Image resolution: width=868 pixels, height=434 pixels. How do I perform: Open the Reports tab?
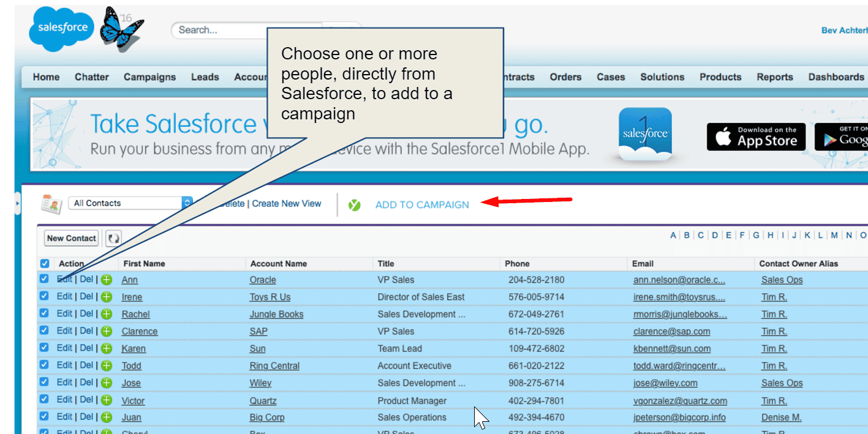coord(775,77)
